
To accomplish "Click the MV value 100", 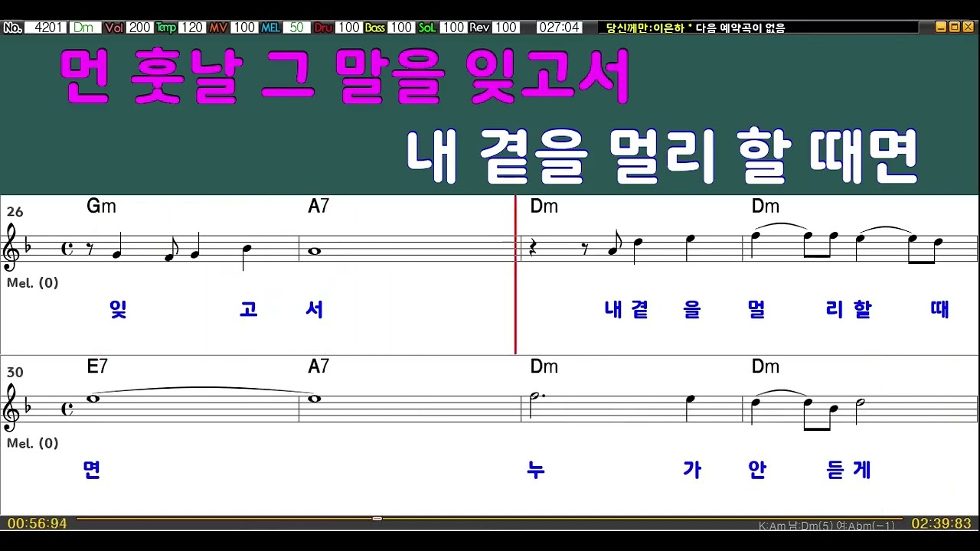I will pos(243,28).
